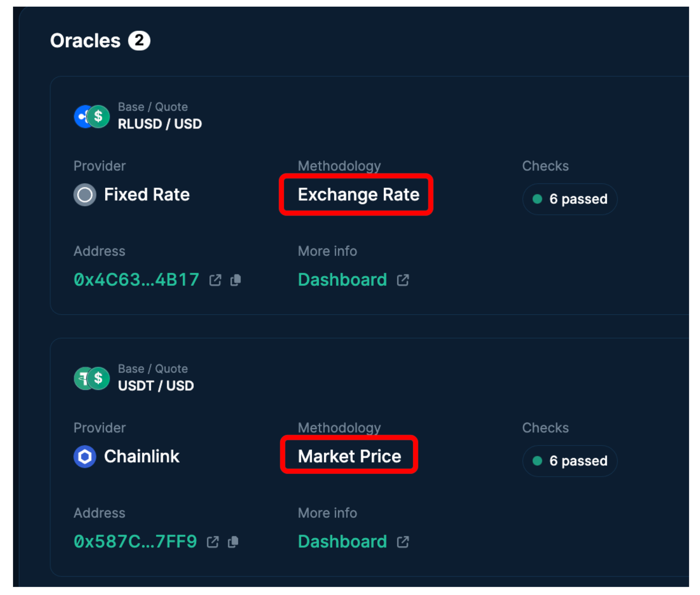Viewport: 700px width, 595px height.
Task: Click the Chainlink provider name
Action: [142, 456]
